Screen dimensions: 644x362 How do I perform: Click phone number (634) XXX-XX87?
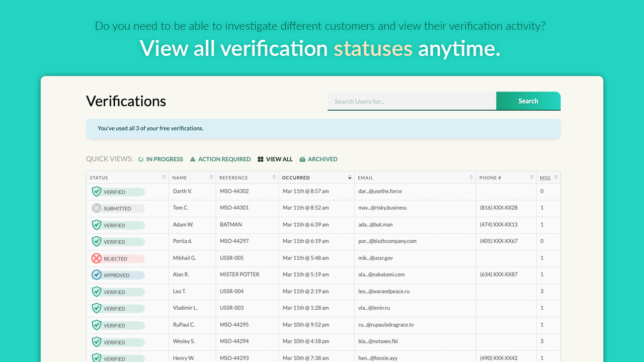499,275
